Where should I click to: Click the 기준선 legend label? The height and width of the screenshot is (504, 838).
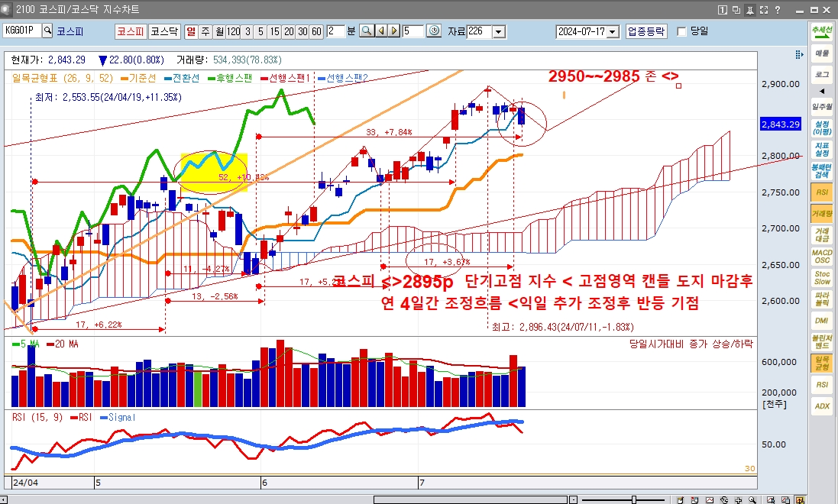(138, 78)
